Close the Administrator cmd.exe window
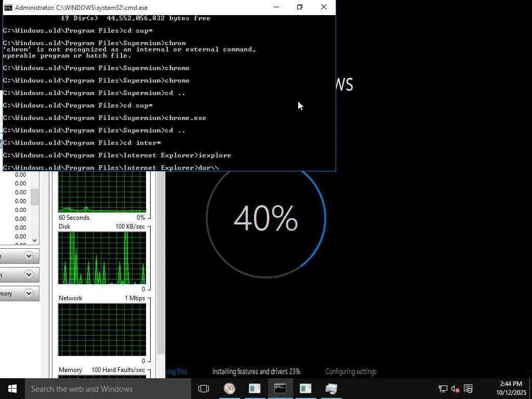This screenshot has width=532, height=399. click(x=324, y=7)
